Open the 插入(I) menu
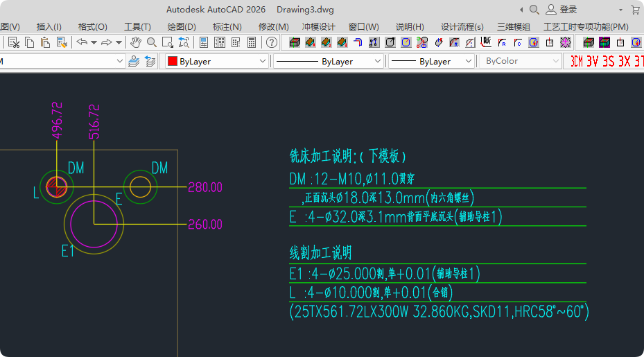Screen dimensions: 644x357 click(x=49, y=27)
